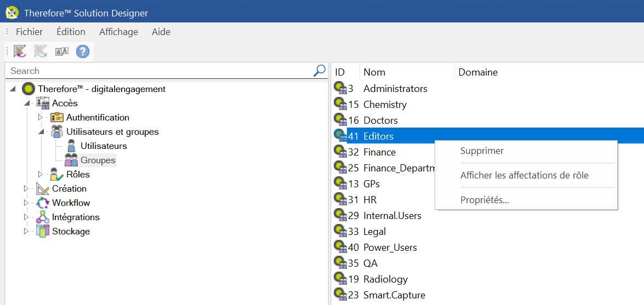Open the Fichier menu

[x=29, y=32]
